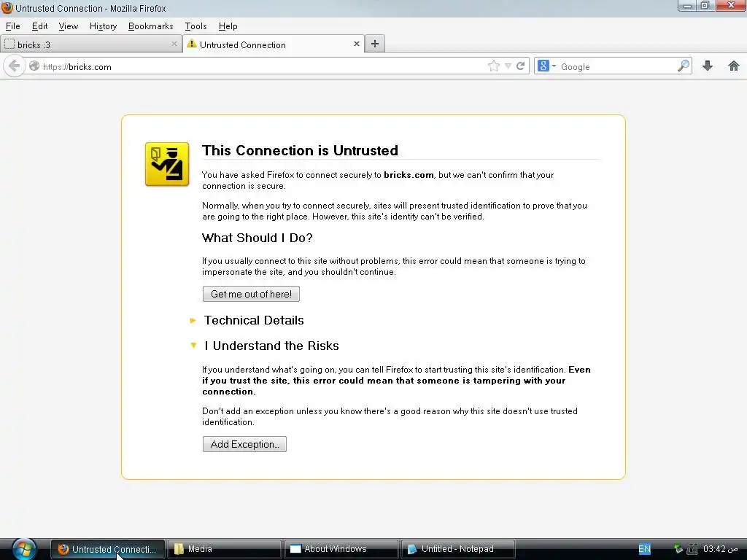
Task: Click the This Connection is Untrusted heading
Action: click(300, 150)
